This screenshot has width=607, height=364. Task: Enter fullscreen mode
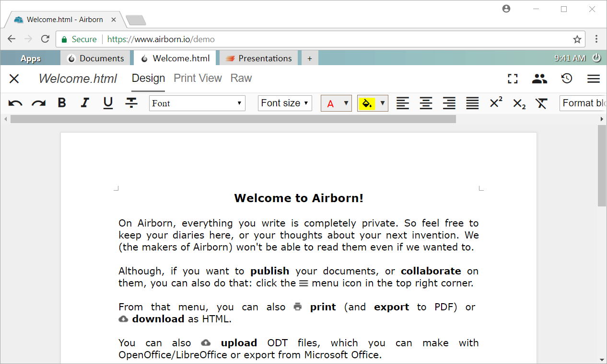[x=513, y=79]
